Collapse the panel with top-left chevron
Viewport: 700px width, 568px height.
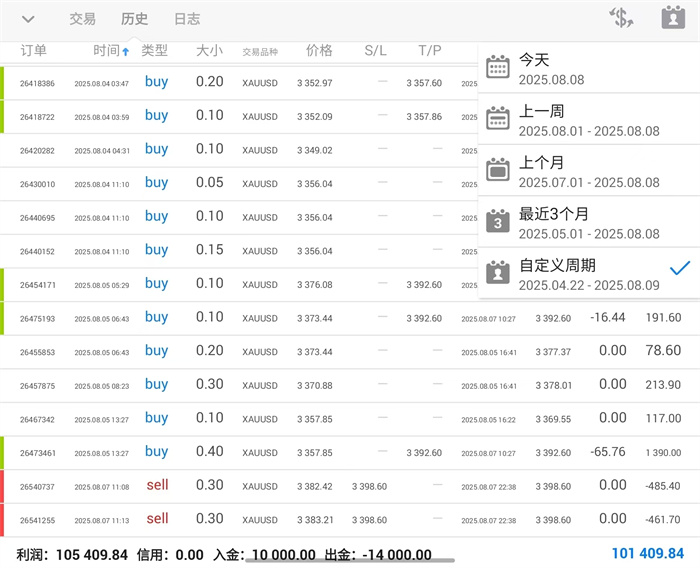pos(28,19)
